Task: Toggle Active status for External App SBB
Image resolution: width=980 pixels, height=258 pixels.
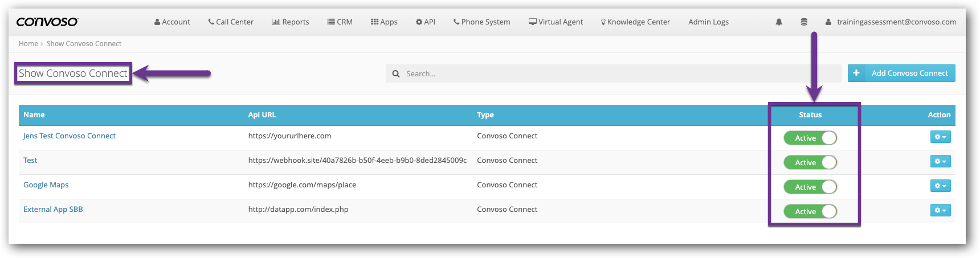Action: point(810,211)
